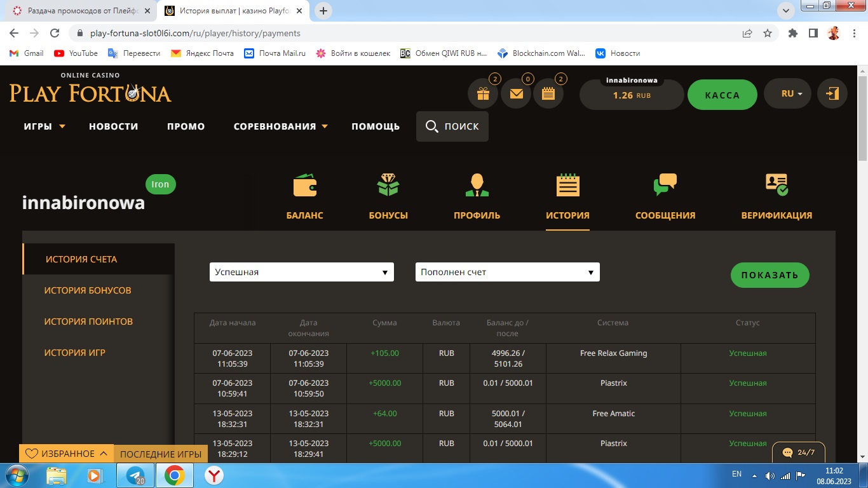This screenshot has width=868, height=488.
Task: Open the Gmail bookmark
Action: click(x=27, y=53)
